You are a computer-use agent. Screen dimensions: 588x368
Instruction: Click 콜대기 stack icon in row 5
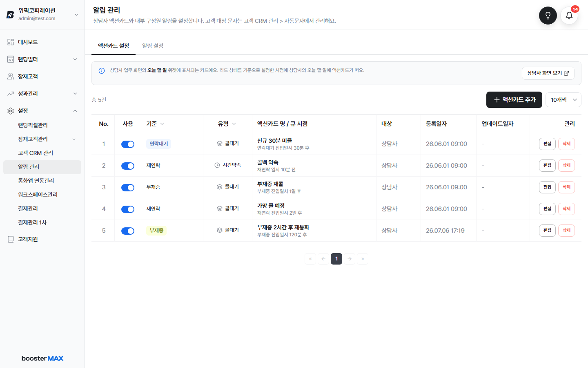coord(220,230)
